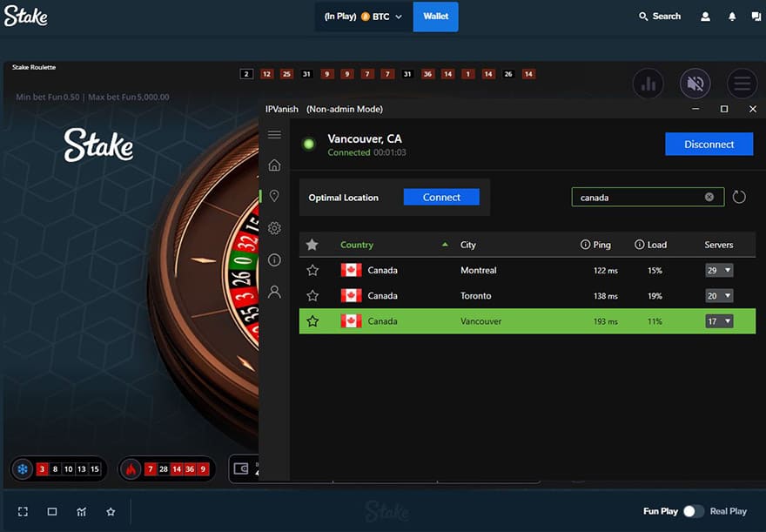This screenshot has height=532, width=766.
Task: Open the IPVanish locations pin icon
Action: point(274,196)
